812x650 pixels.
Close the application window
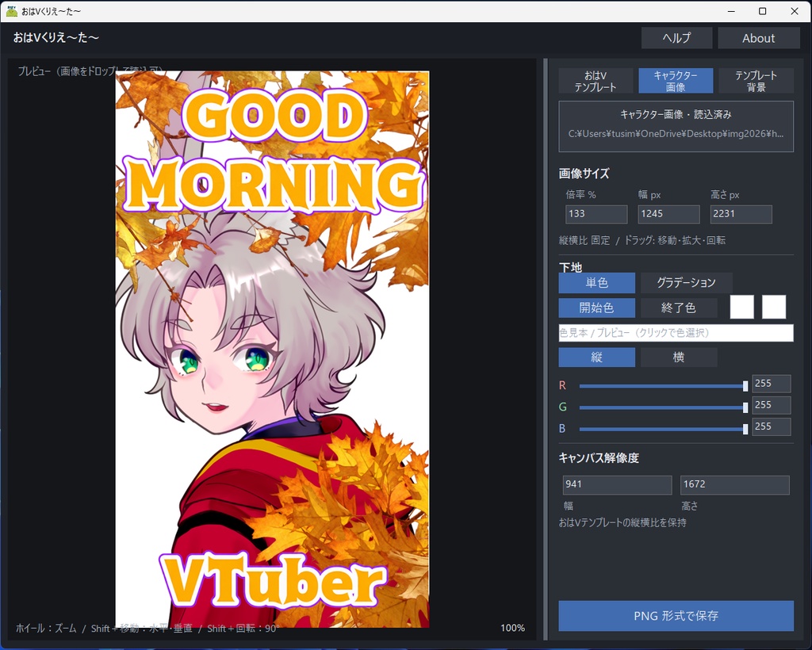(795, 11)
